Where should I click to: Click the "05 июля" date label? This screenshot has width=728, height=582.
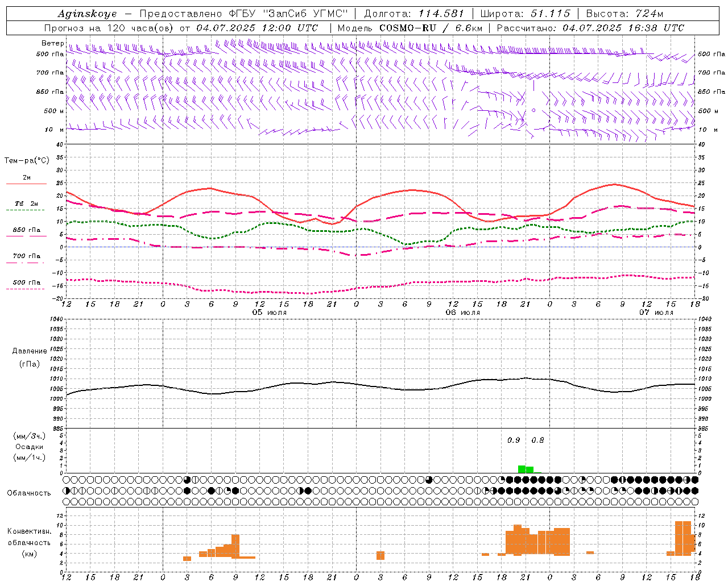(x=270, y=313)
